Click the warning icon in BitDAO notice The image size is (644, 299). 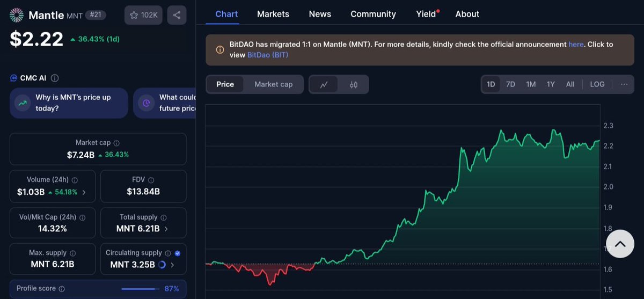click(220, 49)
